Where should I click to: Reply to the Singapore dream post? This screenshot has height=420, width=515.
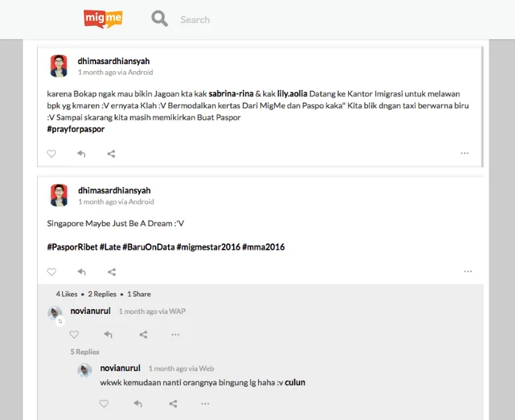(82, 272)
